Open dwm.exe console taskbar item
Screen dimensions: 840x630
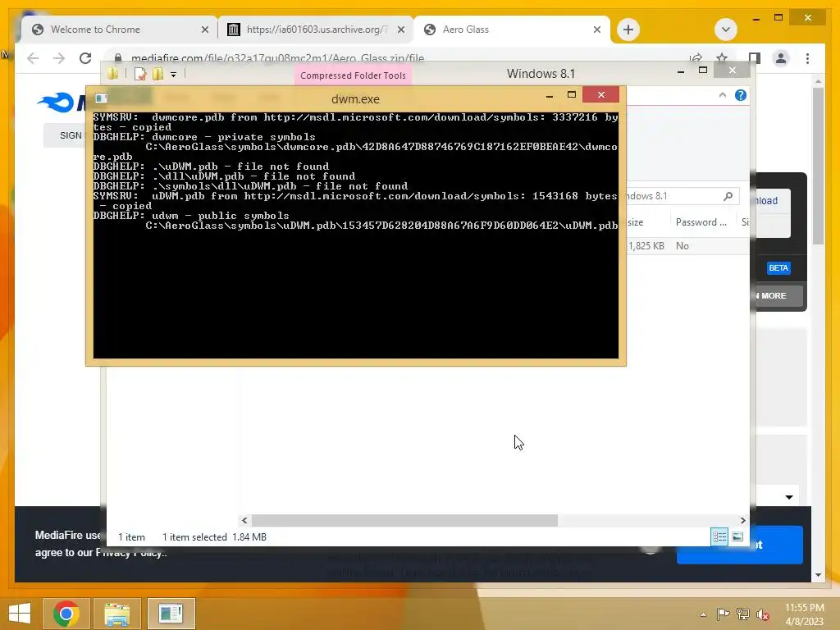(x=171, y=614)
